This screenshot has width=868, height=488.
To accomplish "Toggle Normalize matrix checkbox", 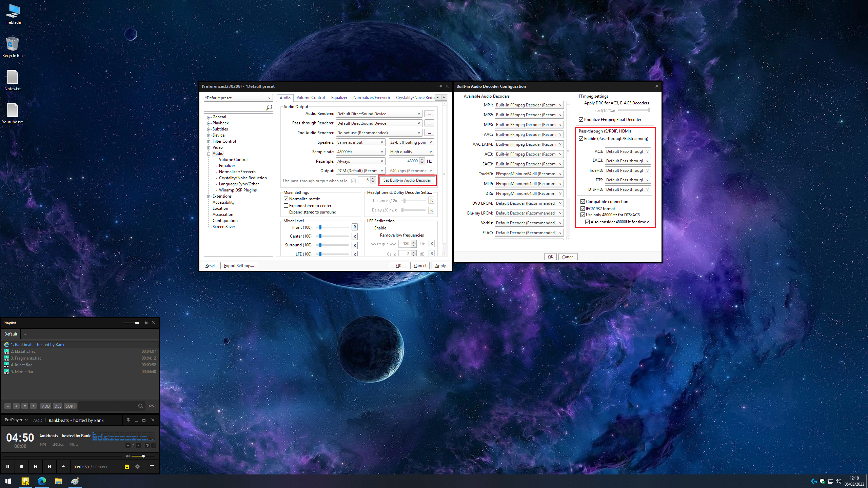I will 286,199.
